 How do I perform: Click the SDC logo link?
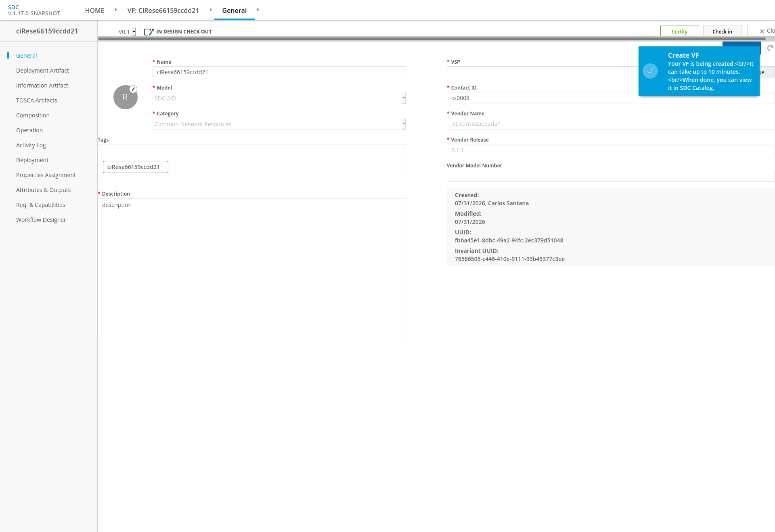[13, 7]
